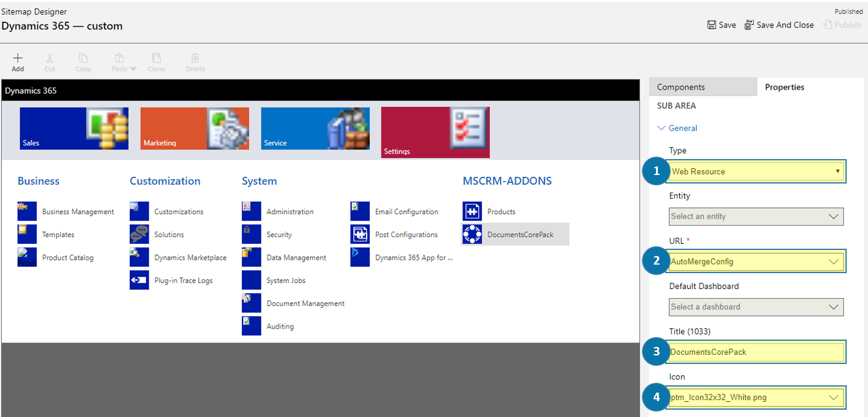Click the Solutions puzzle icon
This screenshot has width=868, height=417.
point(139,234)
